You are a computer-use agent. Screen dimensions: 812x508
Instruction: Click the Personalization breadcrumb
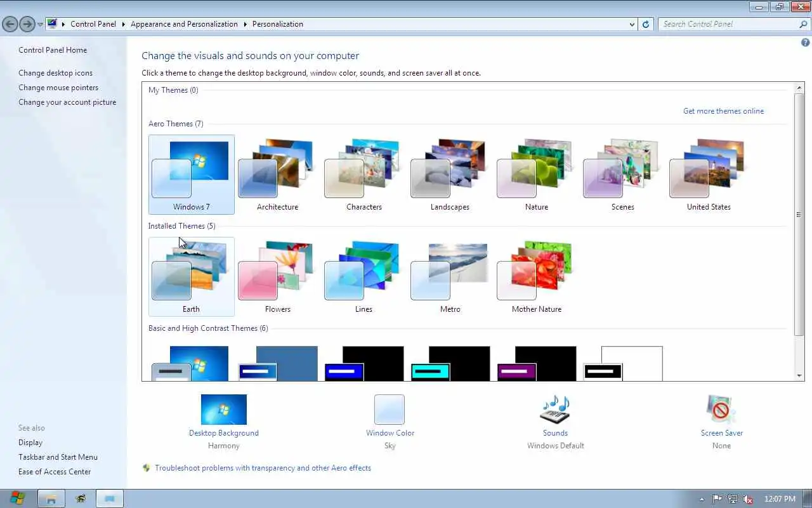pyautogui.click(x=278, y=24)
